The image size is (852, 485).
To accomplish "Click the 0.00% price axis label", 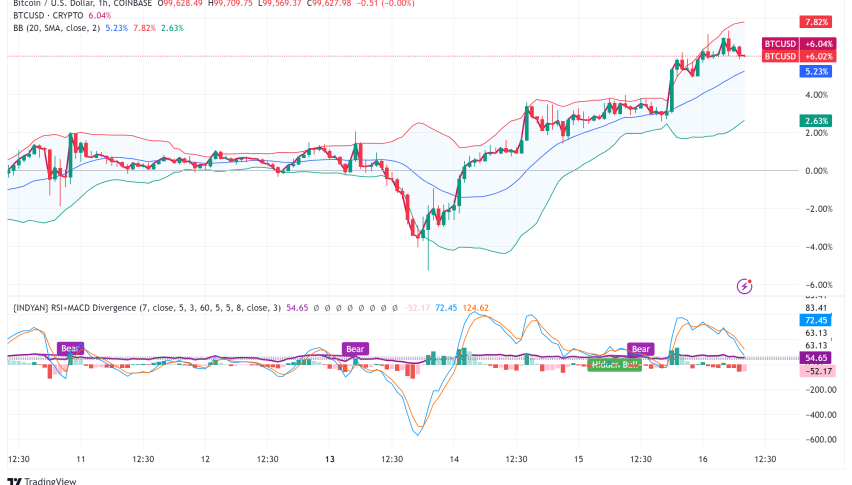I will pyautogui.click(x=817, y=171).
